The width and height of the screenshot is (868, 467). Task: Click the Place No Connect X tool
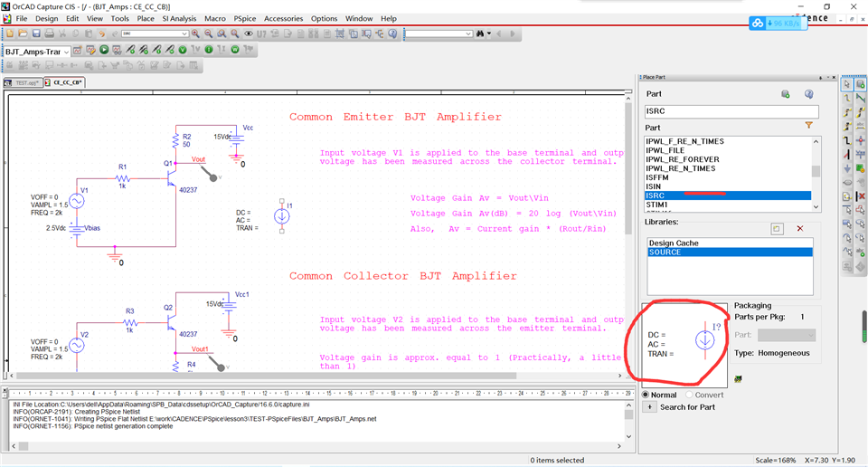860,196
